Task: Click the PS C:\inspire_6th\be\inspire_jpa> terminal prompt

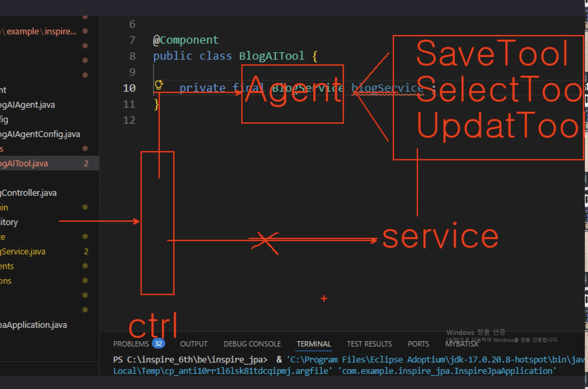Action: point(190,360)
